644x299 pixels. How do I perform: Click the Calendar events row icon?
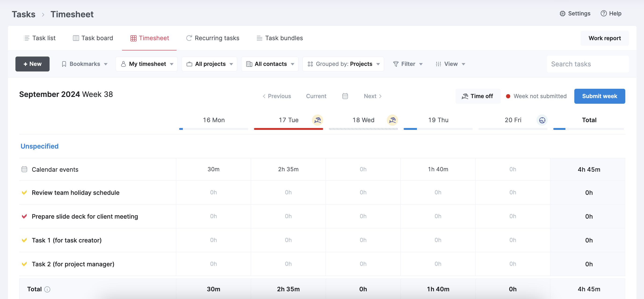point(24,169)
